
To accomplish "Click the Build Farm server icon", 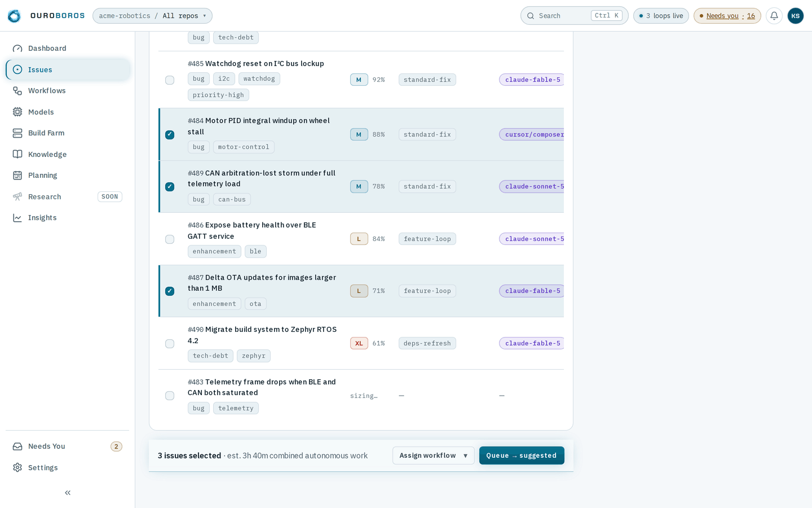I will 17,133.
